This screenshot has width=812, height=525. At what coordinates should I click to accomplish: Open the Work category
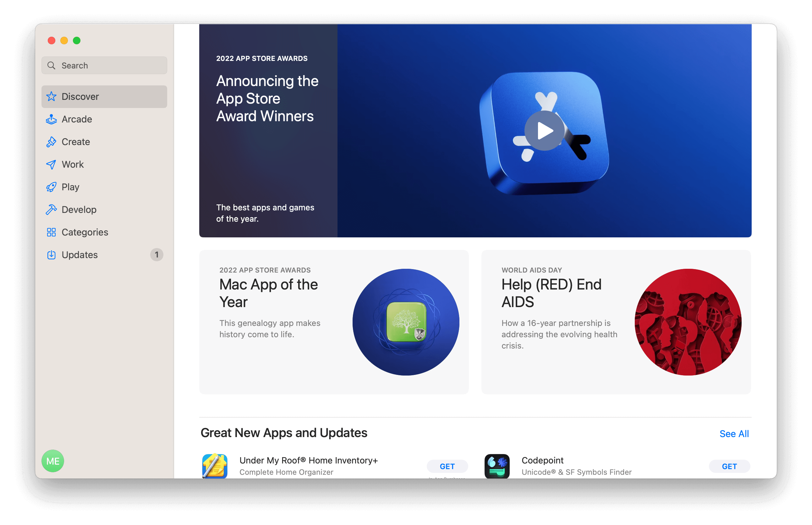pyautogui.click(x=72, y=164)
